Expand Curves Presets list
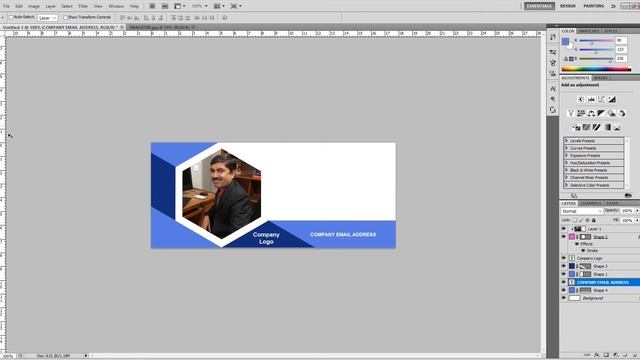 click(567, 148)
